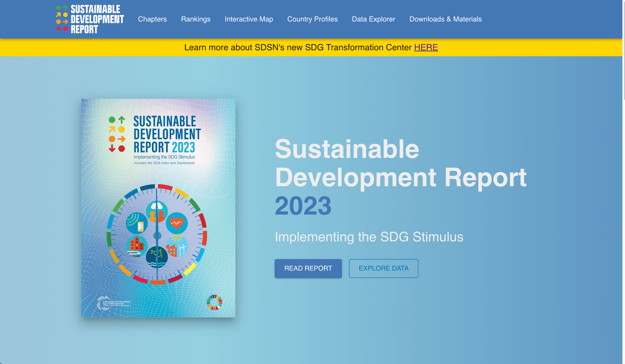Image resolution: width=625 pixels, height=364 pixels.
Task: Open Downloads & Materials menu
Action: (445, 19)
